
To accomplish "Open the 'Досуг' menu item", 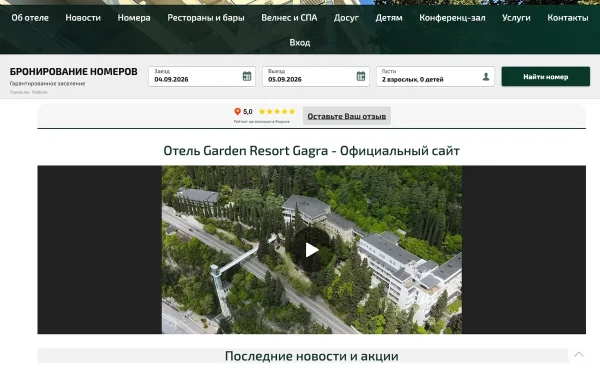I will click(346, 18).
